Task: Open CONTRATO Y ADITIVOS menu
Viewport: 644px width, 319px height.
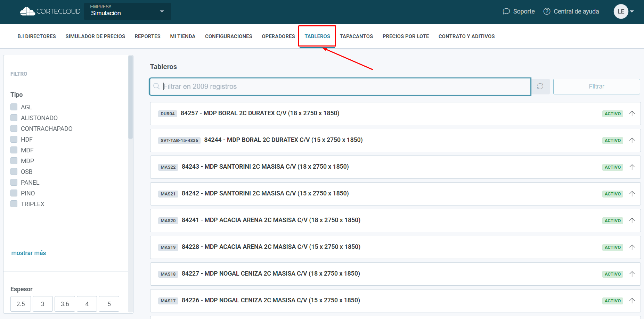Action: (466, 36)
